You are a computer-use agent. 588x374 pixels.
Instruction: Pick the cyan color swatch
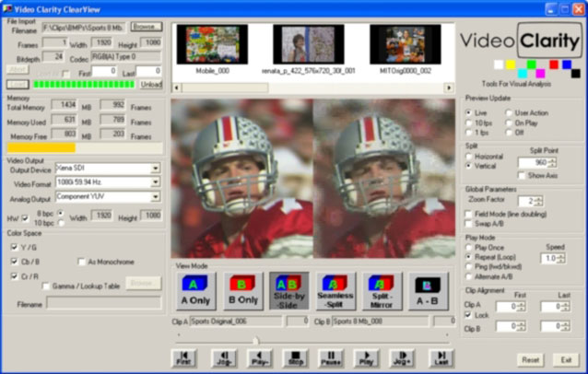point(523,73)
